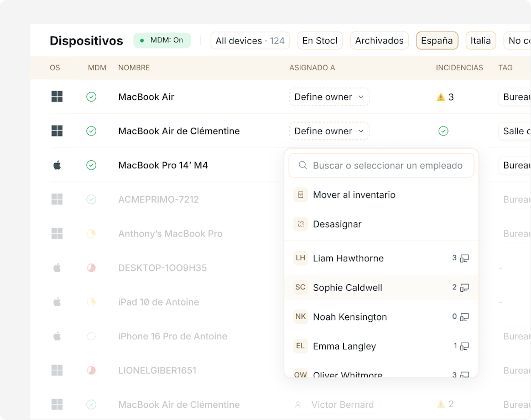Viewport: 531px width, 420px height.
Task: Click the Windows OS icon for MacBook Air
Action: (57, 97)
